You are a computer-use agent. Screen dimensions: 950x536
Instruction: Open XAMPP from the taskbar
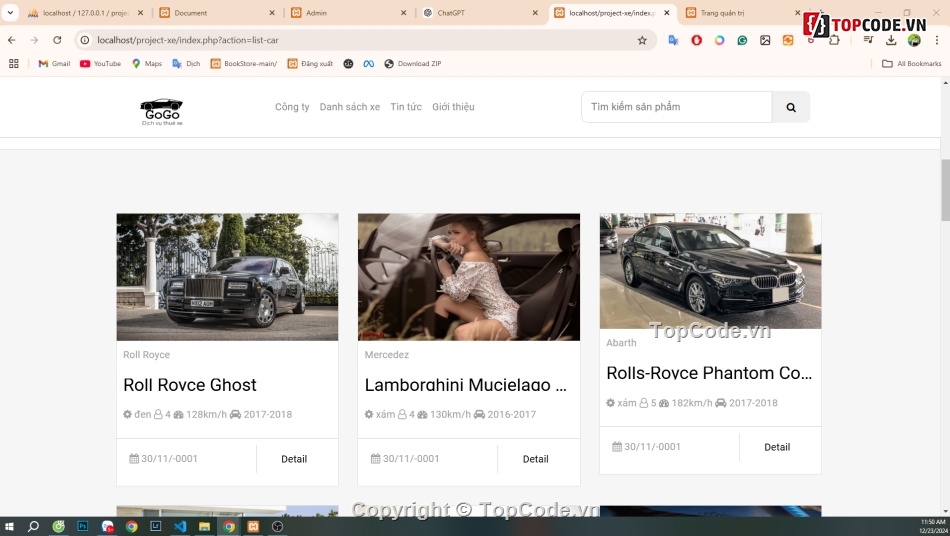coord(253,526)
